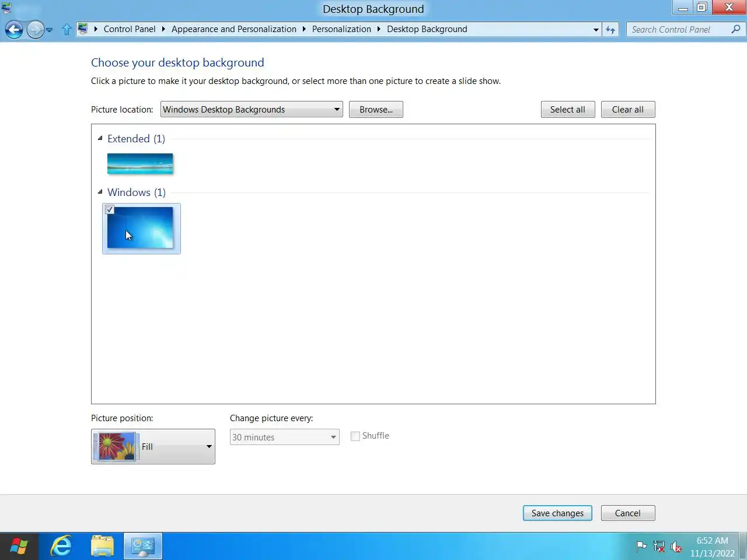Viewport: 747px width, 560px height.
Task: Open the Start button on taskbar
Action: 19,547
